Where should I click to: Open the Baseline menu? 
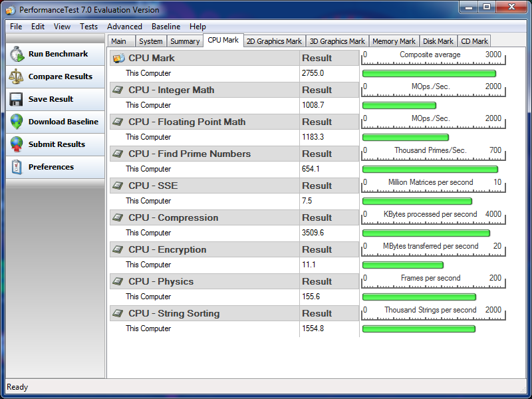pos(166,27)
